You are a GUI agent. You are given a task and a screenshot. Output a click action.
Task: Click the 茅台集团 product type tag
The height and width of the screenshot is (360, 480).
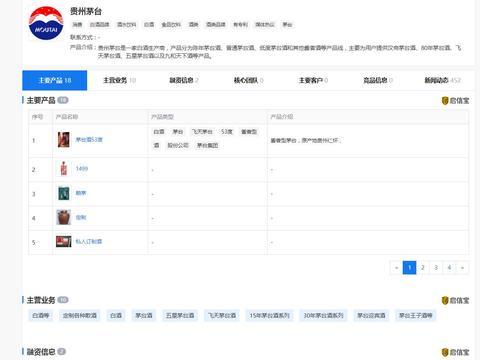(x=207, y=145)
